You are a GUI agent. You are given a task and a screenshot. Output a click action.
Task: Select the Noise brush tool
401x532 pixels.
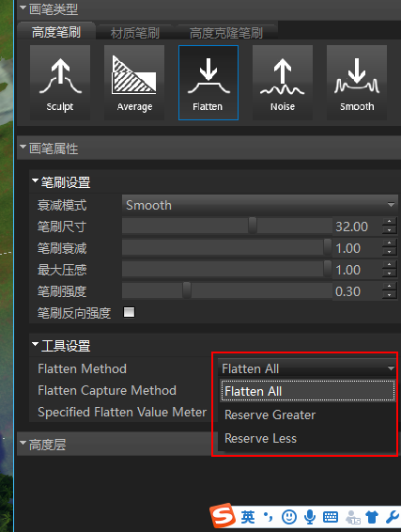(x=283, y=83)
